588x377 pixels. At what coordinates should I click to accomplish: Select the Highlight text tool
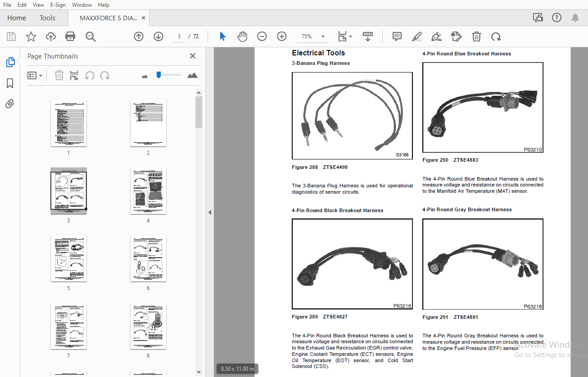pos(416,36)
